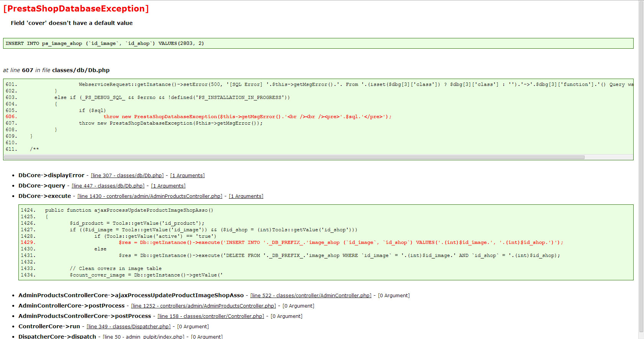Screen dimensions: 644x339
Task: Click line 1433 'Clean covers' comment
Action: click(x=115, y=268)
